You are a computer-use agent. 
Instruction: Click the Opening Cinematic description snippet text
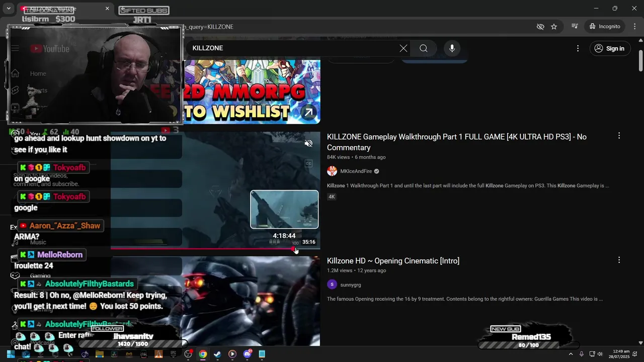coord(465,299)
